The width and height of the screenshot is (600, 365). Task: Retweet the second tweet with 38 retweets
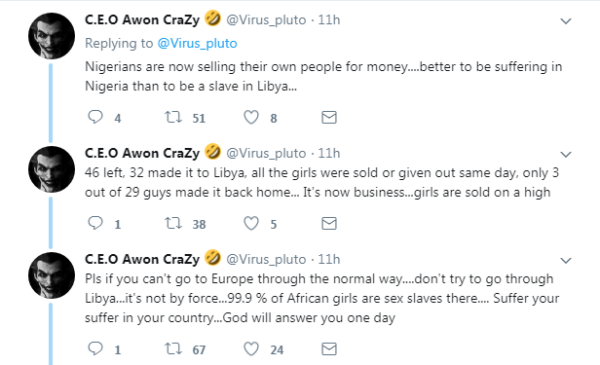[173, 223]
